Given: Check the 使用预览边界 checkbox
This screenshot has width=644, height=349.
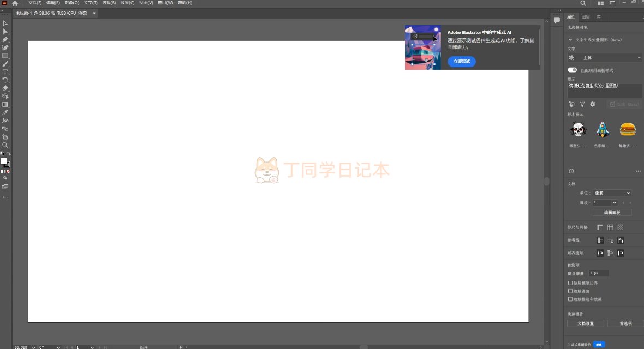Looking at the screenshot, I should click(x=570, y=283).
